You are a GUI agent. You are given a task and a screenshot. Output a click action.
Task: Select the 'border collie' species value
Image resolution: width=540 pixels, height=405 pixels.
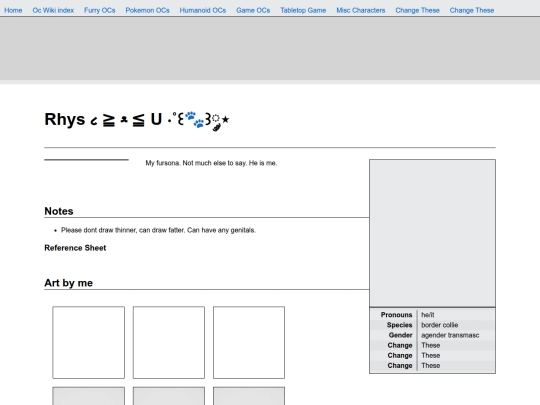point(439,325)
